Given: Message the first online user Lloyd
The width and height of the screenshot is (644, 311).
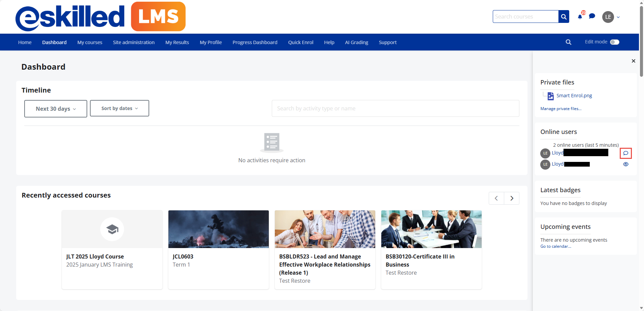Looking at the screenshot, I should [625, 153].
